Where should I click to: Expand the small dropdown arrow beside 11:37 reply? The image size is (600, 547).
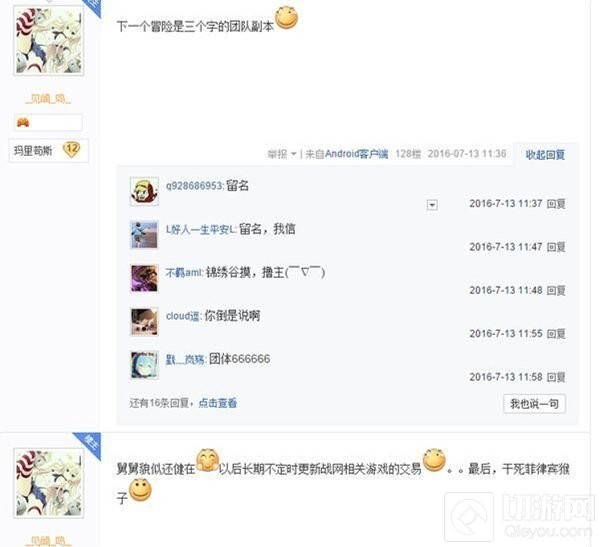(x=432, y=205)
